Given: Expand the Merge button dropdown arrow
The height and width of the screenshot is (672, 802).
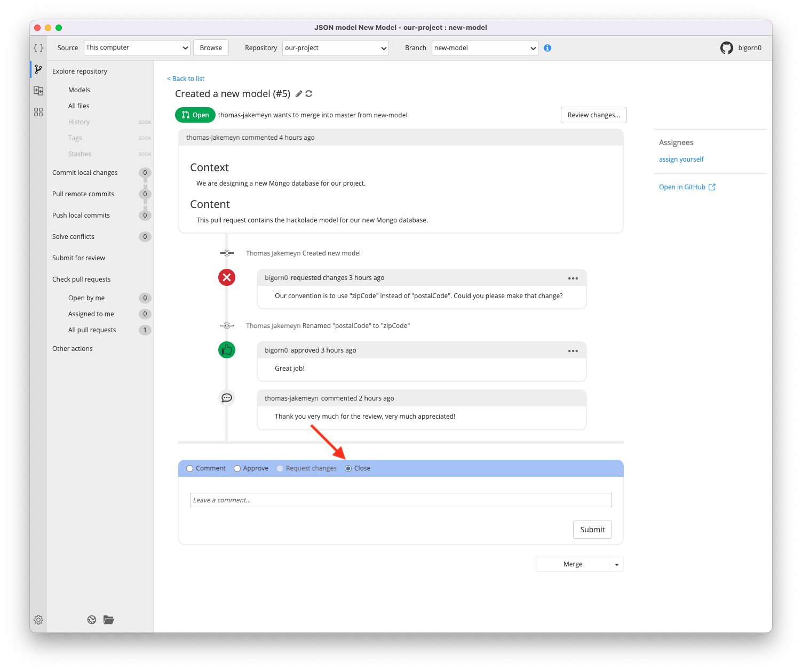Looking at the screenshot, I should click(616, 564).
